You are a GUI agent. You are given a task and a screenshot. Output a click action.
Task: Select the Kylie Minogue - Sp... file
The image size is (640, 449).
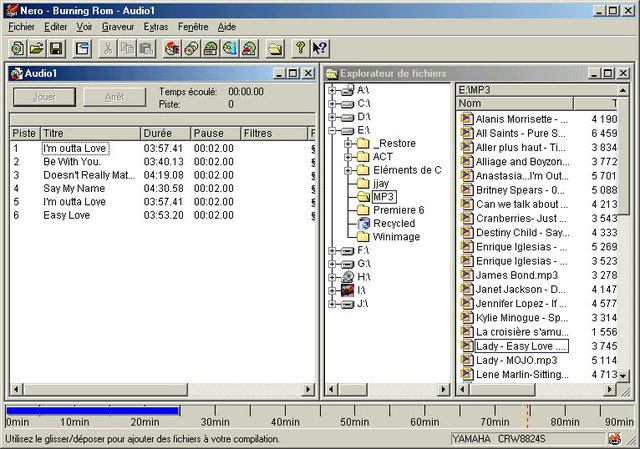(522, 318)
